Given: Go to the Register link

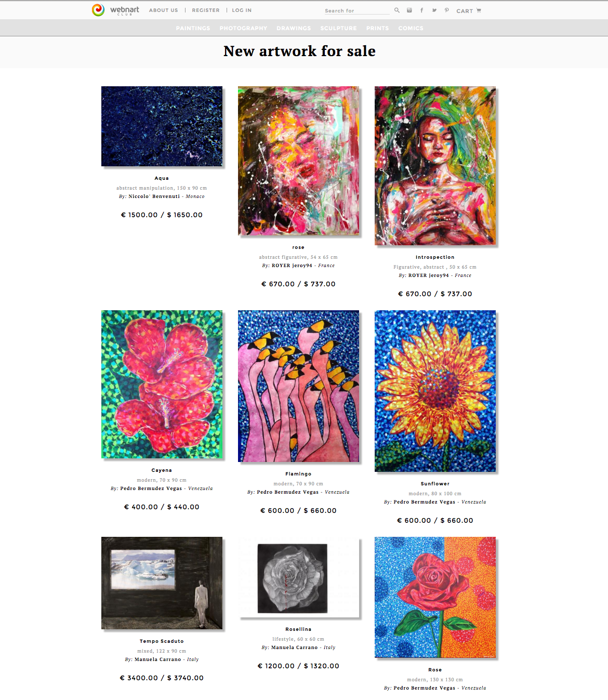Looking at the screenshot, I should 206,10.
